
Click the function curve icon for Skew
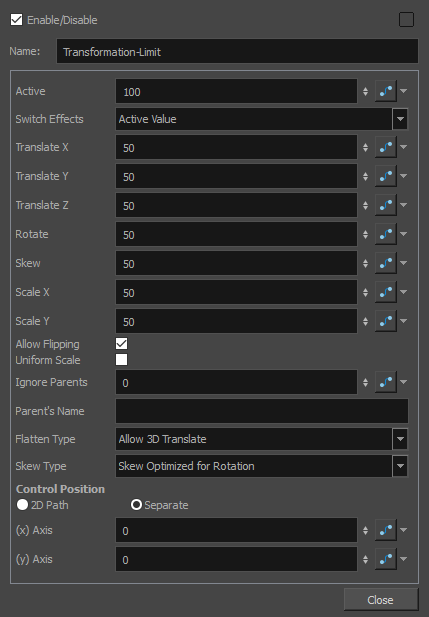[x=386, y=263]
